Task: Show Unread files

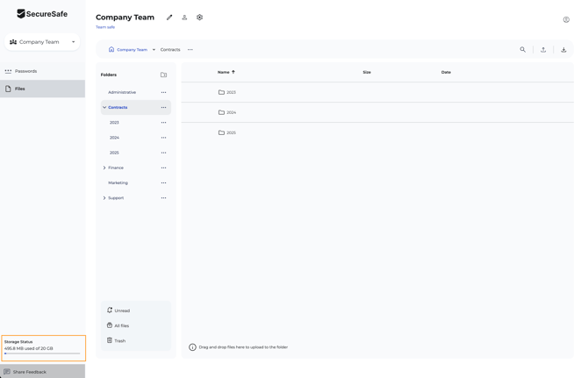Action: point(121,310)
